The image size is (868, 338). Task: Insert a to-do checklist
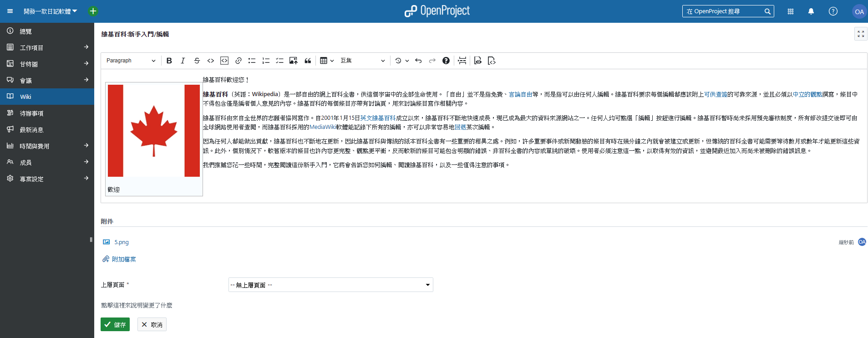[x=279, y=61]
